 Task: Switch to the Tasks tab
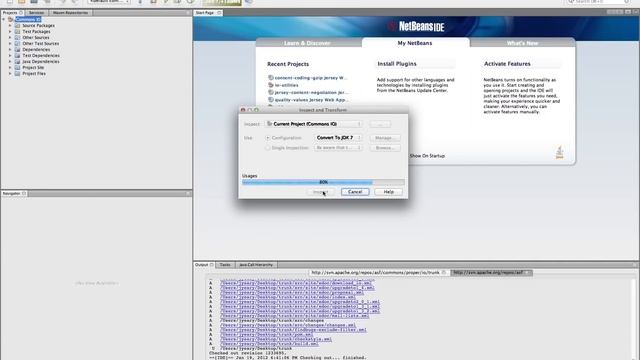225,265
